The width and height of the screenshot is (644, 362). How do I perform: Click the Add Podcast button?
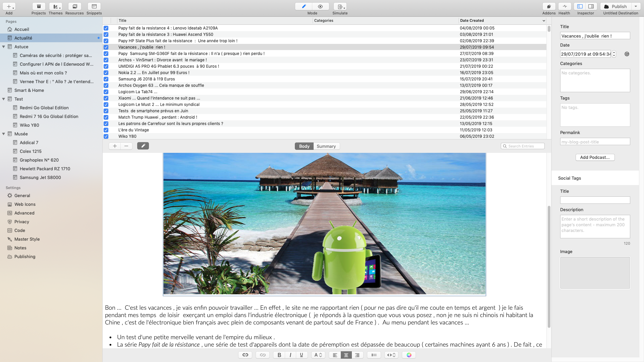[595, 157]
